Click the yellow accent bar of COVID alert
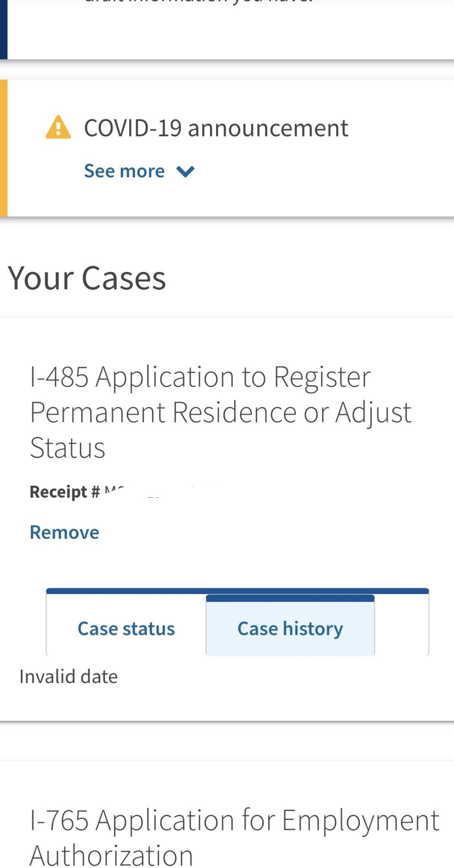 [4, 148]
